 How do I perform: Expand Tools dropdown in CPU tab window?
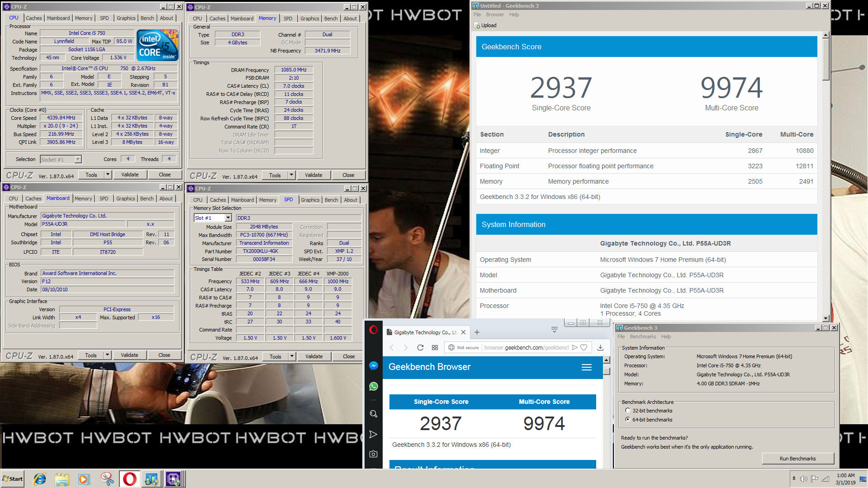tap(108, 175)
